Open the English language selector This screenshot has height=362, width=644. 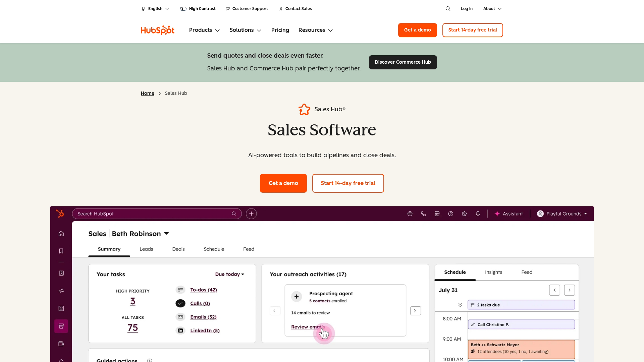[155, 8]
